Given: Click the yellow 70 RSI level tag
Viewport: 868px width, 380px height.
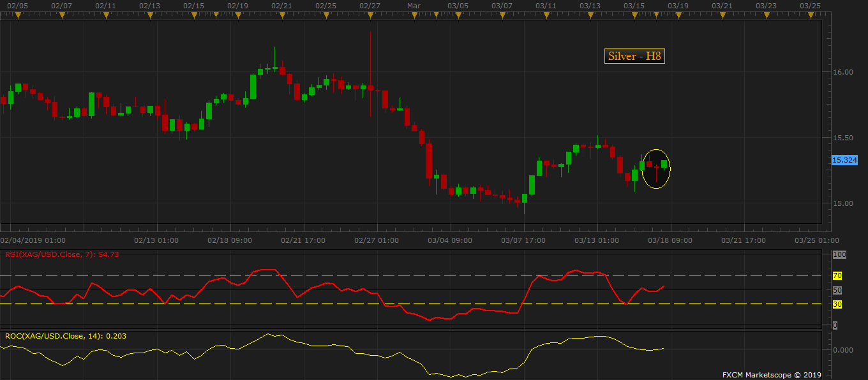Looking at the screenshot, I should coord(837,276).
